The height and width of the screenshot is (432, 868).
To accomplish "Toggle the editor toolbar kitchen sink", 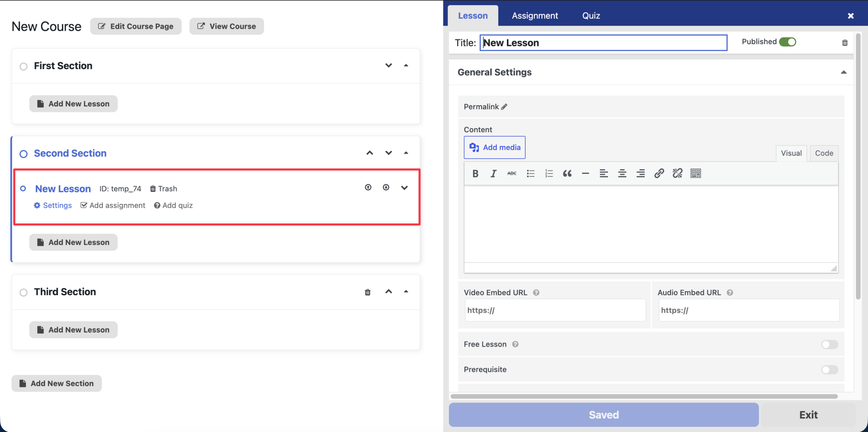I will coord(696,173).
